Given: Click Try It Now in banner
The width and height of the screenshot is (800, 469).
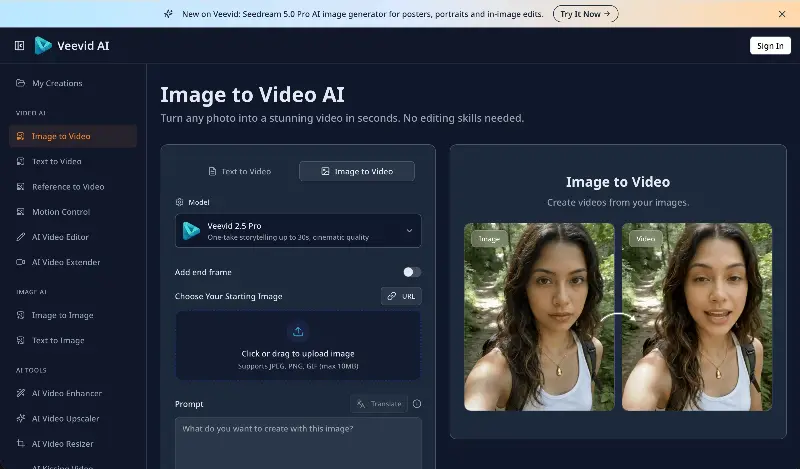Looking at the screenshot, I should tap(585, 14).
